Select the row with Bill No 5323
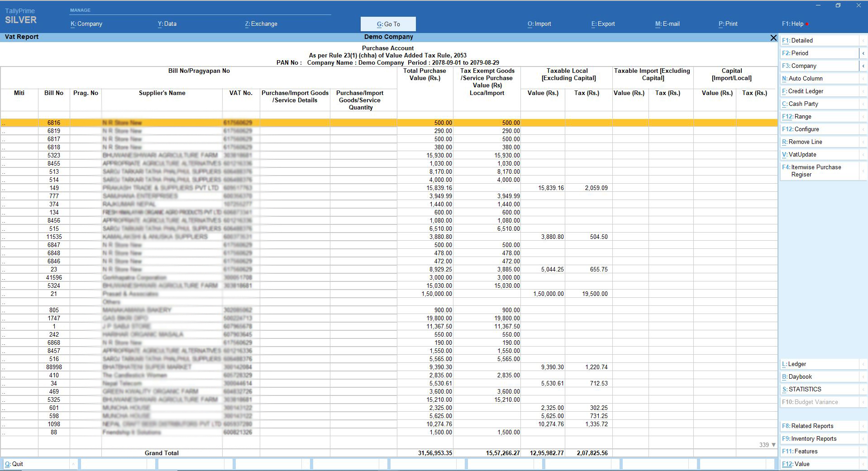Screen dimensions: 868x471 tap(389, 155)
